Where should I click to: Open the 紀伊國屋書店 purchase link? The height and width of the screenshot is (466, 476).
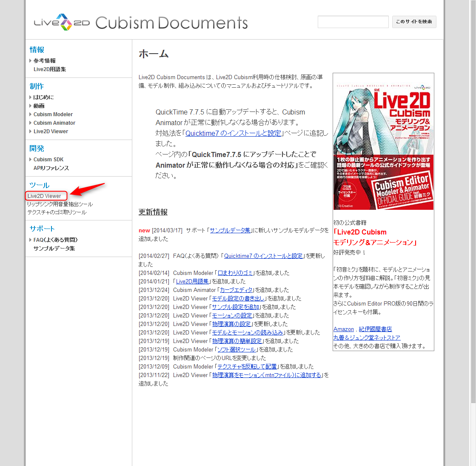(x=375, y=329)
